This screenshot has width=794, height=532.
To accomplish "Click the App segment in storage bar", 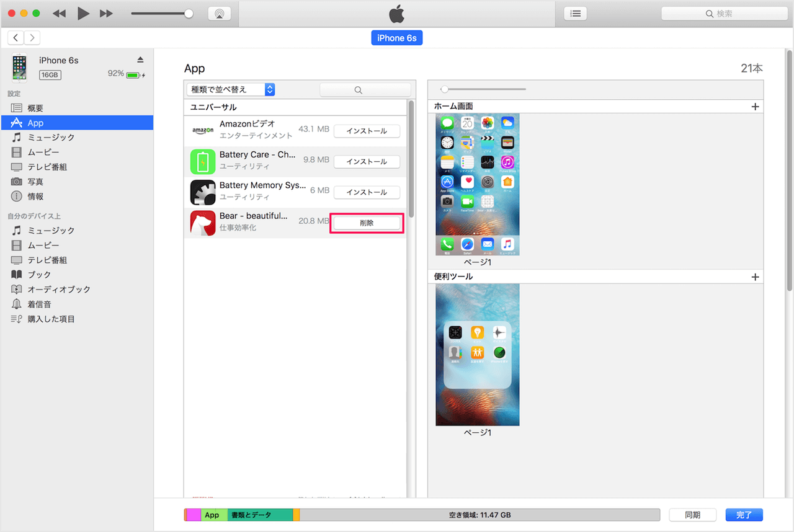I will pos(214,515).
